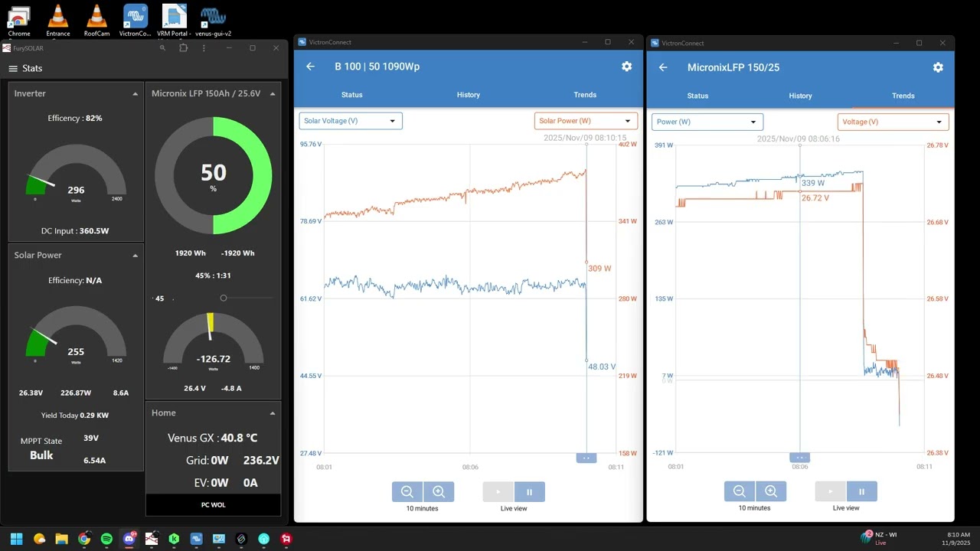Open settings gear in MicronixLFP 150/25 window
The height and width of the screenshot is (551, 980).
(x=938, y=67)
